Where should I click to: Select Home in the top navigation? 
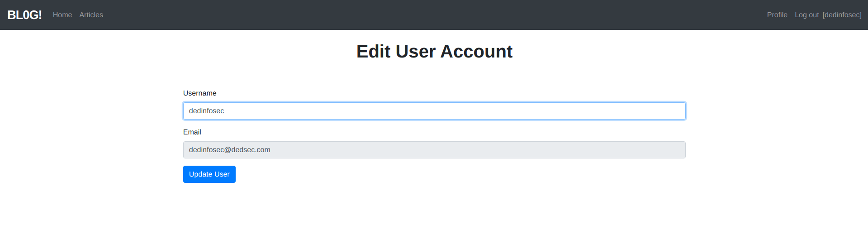click(62, 15)
